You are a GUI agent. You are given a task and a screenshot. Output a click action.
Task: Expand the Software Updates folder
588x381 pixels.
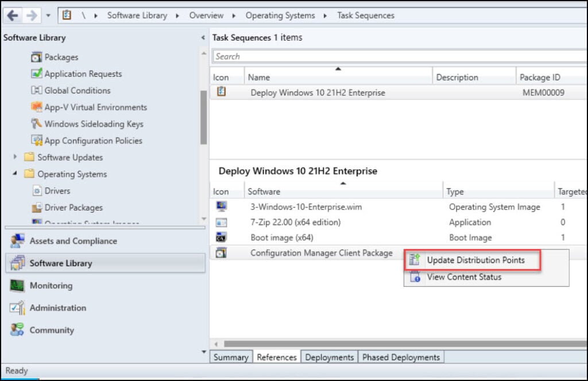(15, 157)
